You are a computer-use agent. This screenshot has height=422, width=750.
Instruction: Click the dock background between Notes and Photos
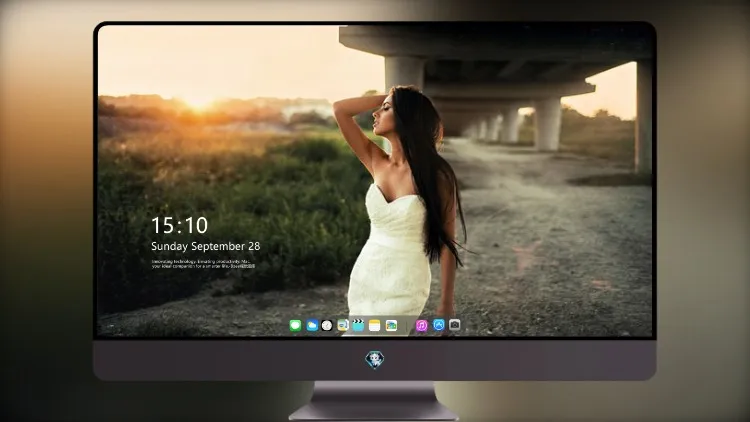tap(383, 326)
